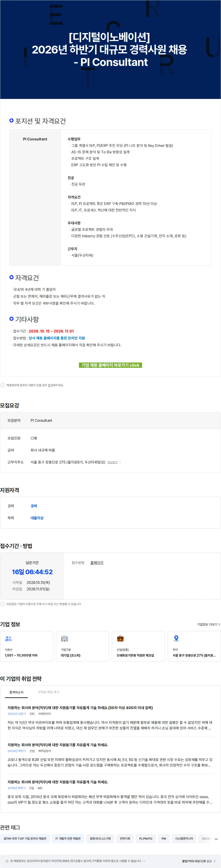Expand the related tags list chevron
The image size is (221, 868).
tap(216, 839)
